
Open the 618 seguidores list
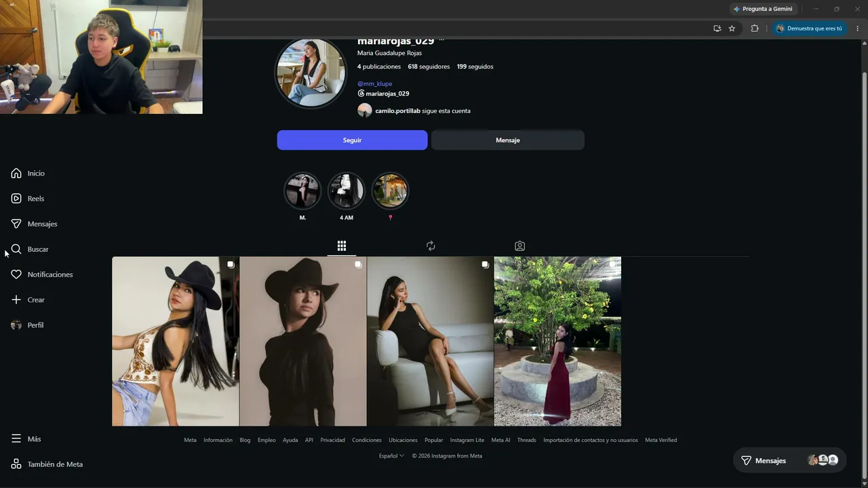click(429, 66)
